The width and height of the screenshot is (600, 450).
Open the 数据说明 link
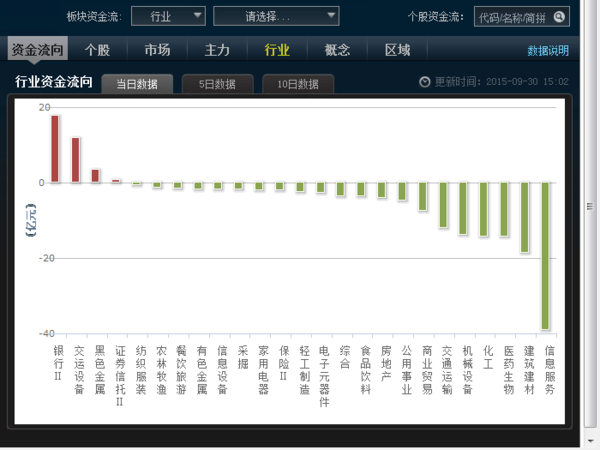548,51
